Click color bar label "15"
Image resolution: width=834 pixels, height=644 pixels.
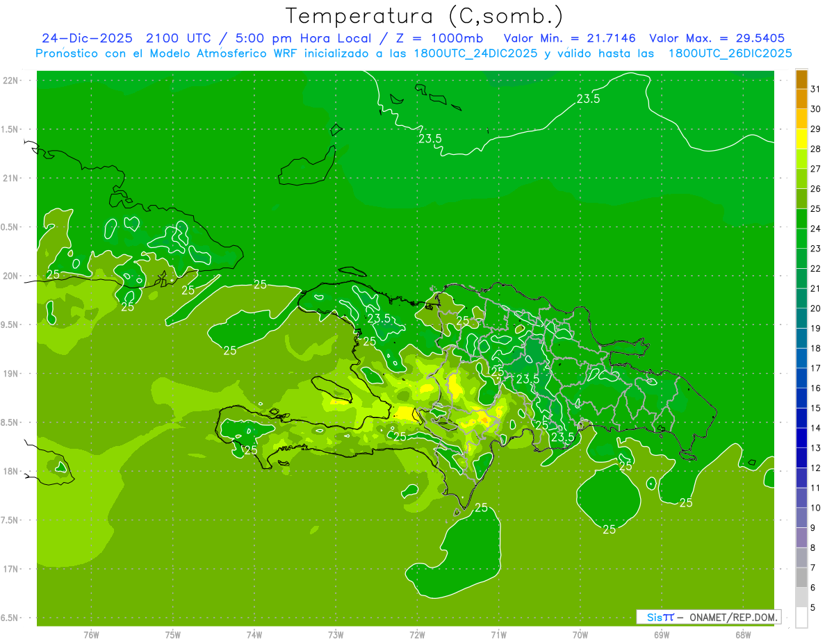(x=816, y=408)
